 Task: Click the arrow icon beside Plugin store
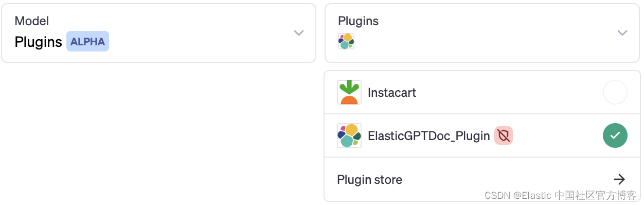click(x=619, y=179)
